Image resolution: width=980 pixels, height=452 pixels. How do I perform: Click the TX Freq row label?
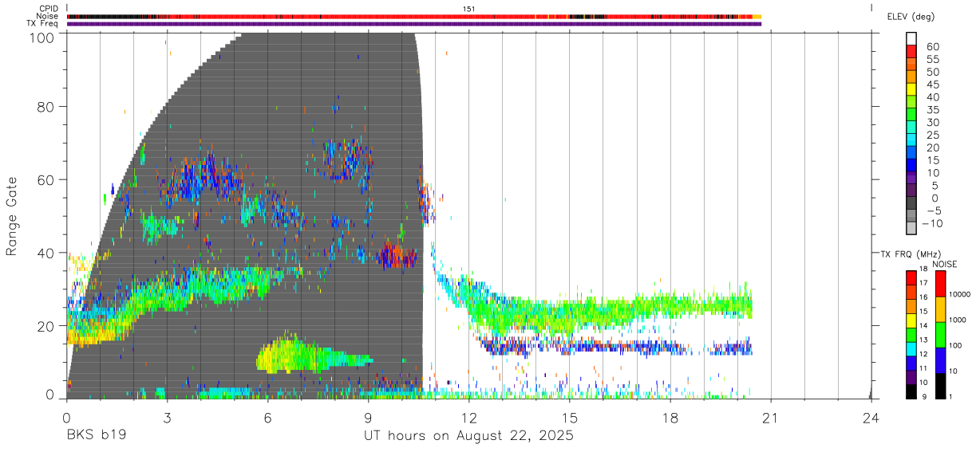point(43,24)
